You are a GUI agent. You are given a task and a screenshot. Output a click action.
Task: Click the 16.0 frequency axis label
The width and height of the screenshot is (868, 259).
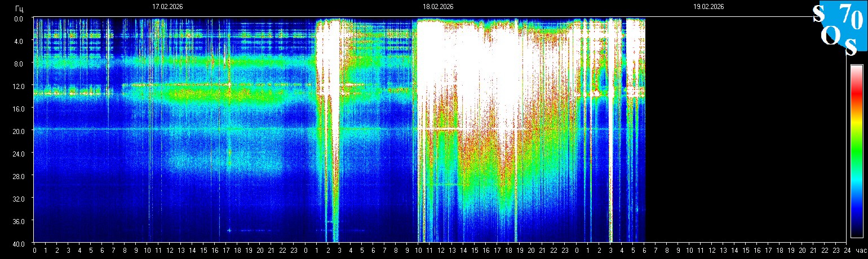point(18,109)
